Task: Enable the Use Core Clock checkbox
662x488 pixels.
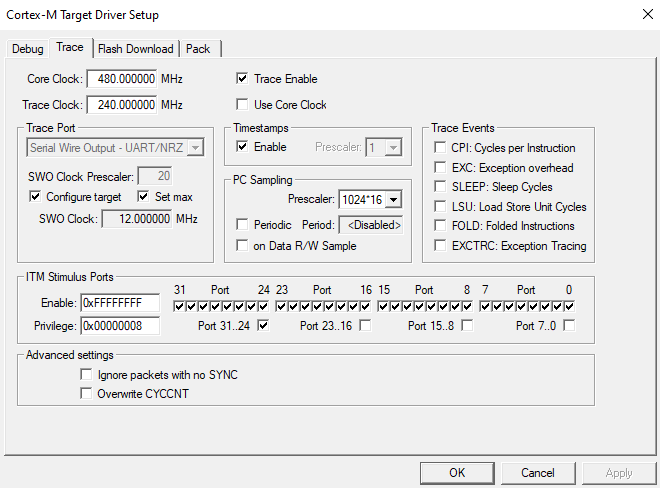Action: tap(242, 104)
